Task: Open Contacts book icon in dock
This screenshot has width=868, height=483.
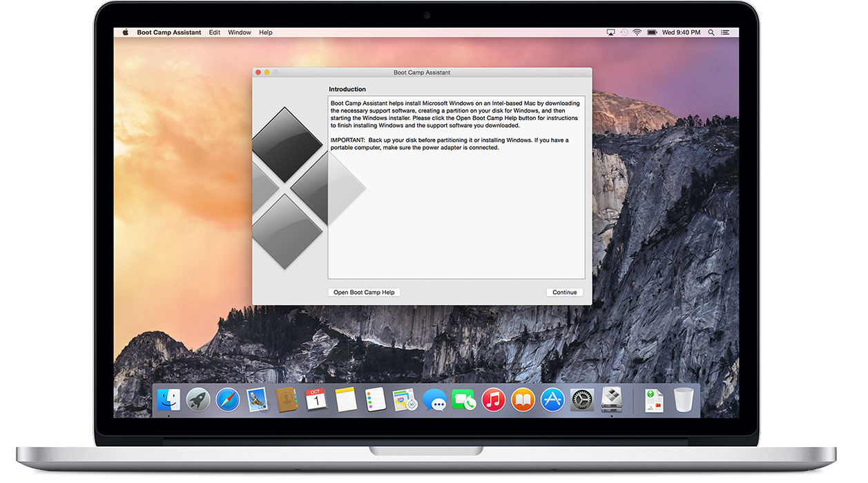Action: 286,400
